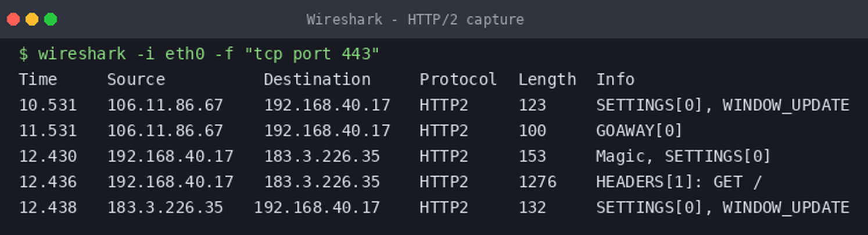Click HTTP2 protocol in the 10.531 row
The width and height of the screenshot is (868, 235).
coord(444,105)
